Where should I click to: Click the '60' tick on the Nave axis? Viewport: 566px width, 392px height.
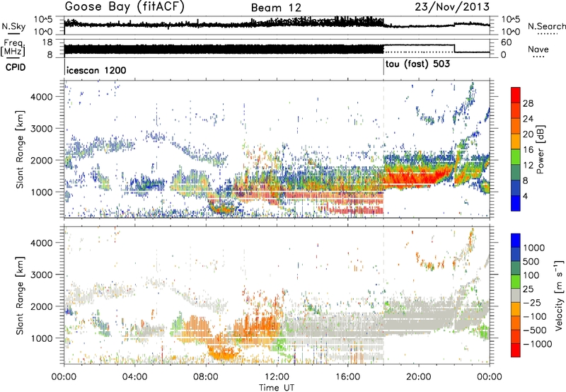(507, 42)
